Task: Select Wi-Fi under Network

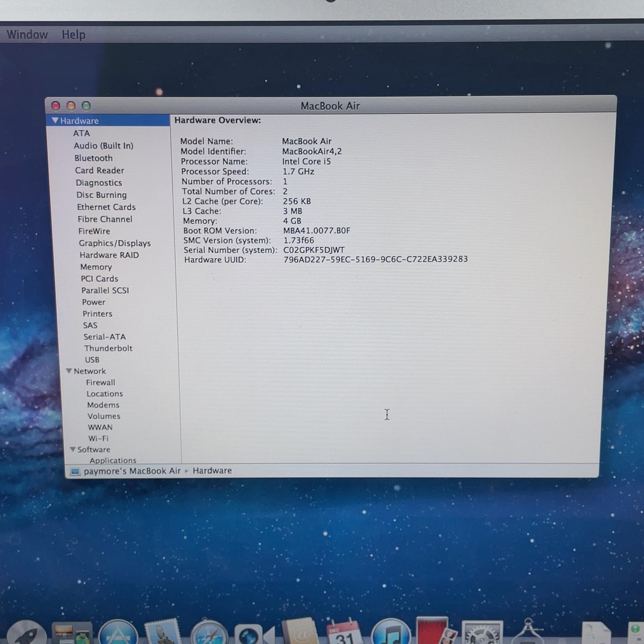Action: tap(98, 438)
